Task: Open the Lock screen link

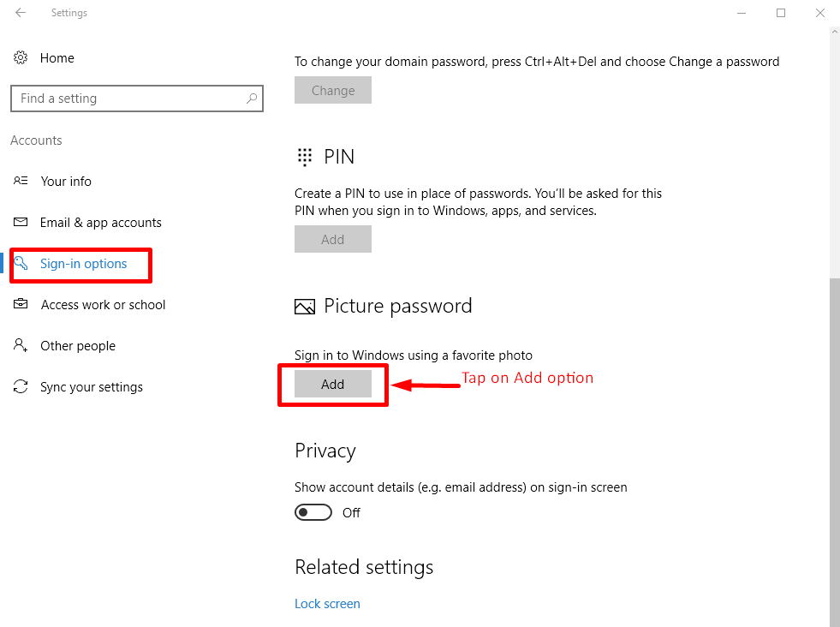Action: (x=327, y=604)
